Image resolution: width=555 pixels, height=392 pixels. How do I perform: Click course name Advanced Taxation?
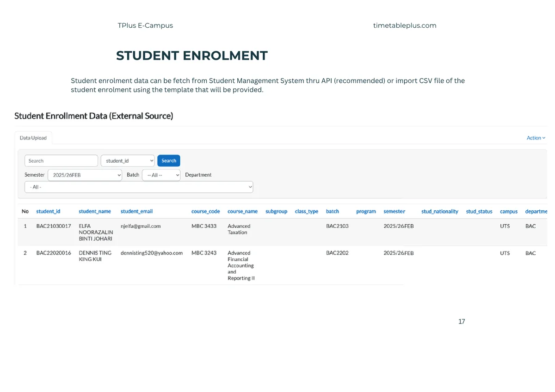239,229
